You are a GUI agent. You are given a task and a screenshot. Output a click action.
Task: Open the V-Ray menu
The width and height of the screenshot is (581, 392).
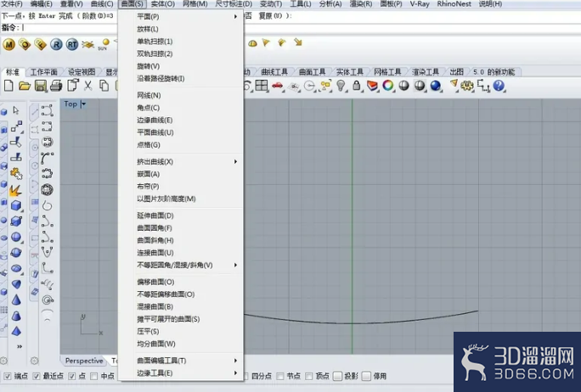[420, 4]
